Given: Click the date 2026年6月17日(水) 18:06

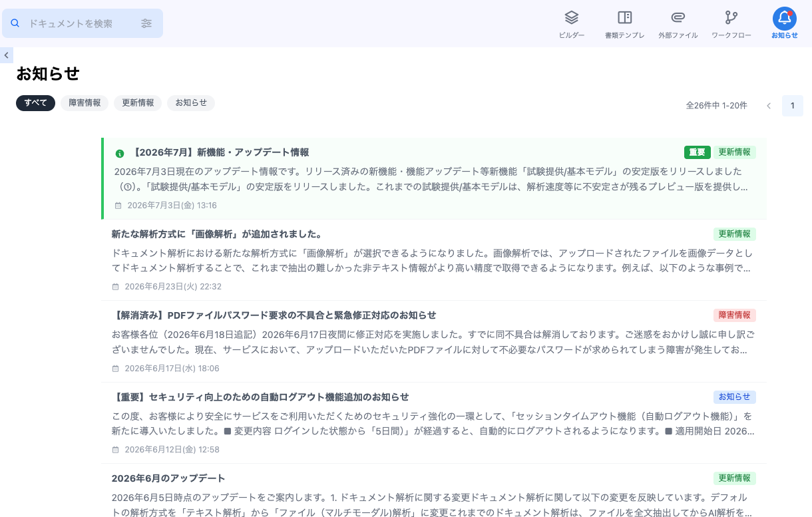Looking at the screenshot, I should pos(172,369).
